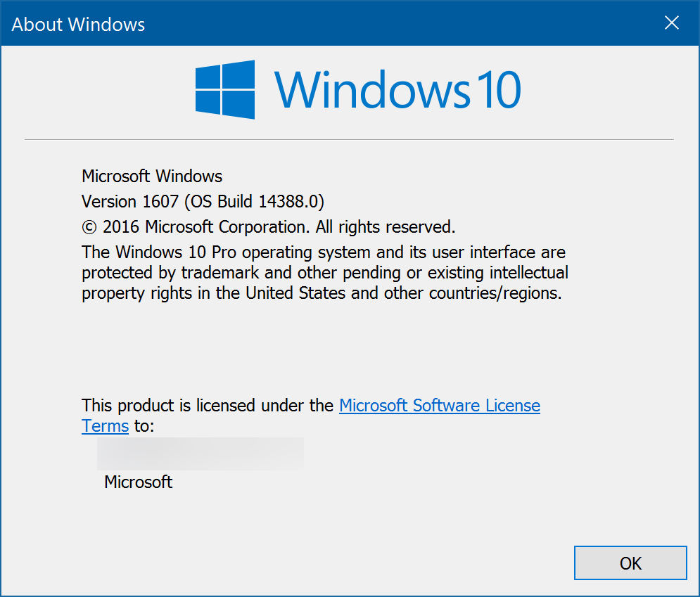Viewport: 700px width, 597px height.
Task: Close the About Windows dialog
Action: [671, 23]
